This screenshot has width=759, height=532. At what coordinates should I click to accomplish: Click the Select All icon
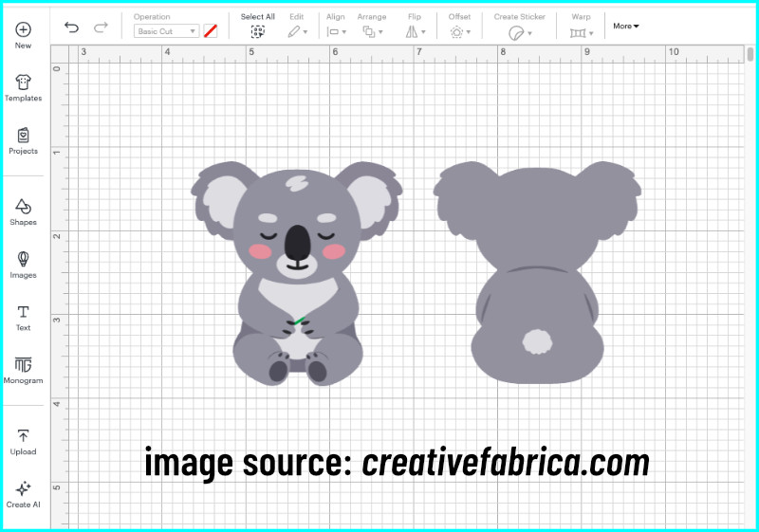pos(257,32)
